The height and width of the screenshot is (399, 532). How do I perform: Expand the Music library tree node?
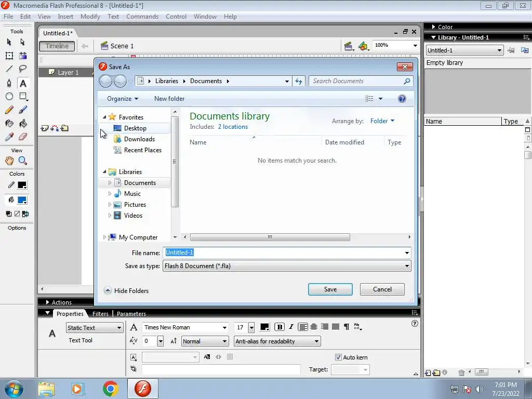110,194
